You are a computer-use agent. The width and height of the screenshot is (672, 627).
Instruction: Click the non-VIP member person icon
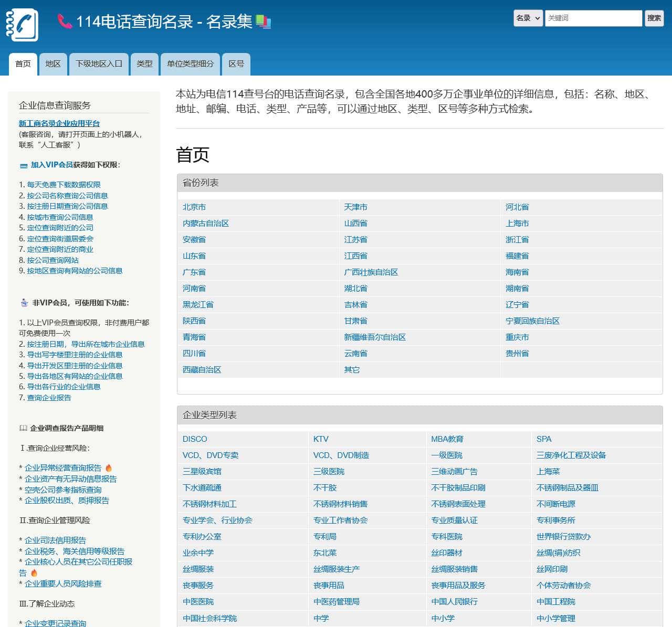(24, 303)
